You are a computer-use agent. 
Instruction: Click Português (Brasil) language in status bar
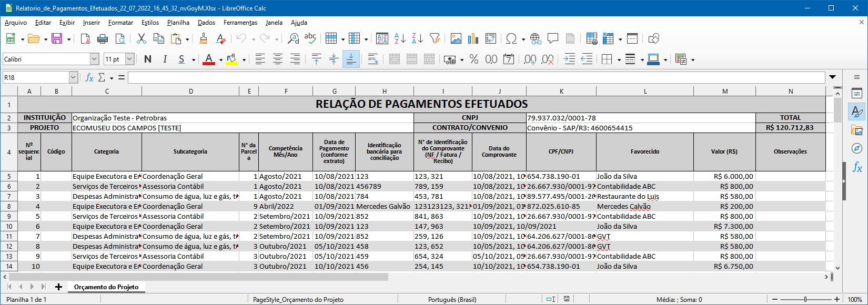pos(452,299)
